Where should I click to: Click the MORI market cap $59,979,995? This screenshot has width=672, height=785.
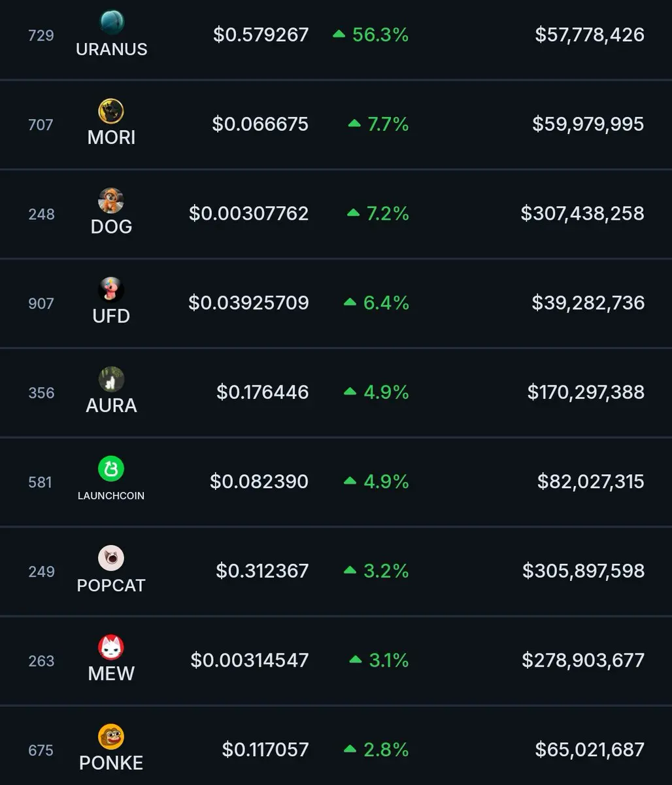588,124
